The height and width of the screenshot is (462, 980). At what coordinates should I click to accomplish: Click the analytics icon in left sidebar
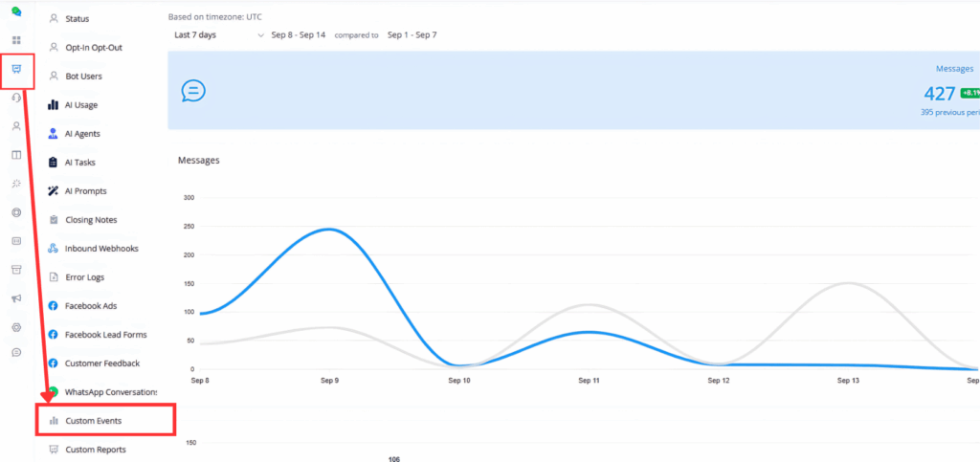16,69
